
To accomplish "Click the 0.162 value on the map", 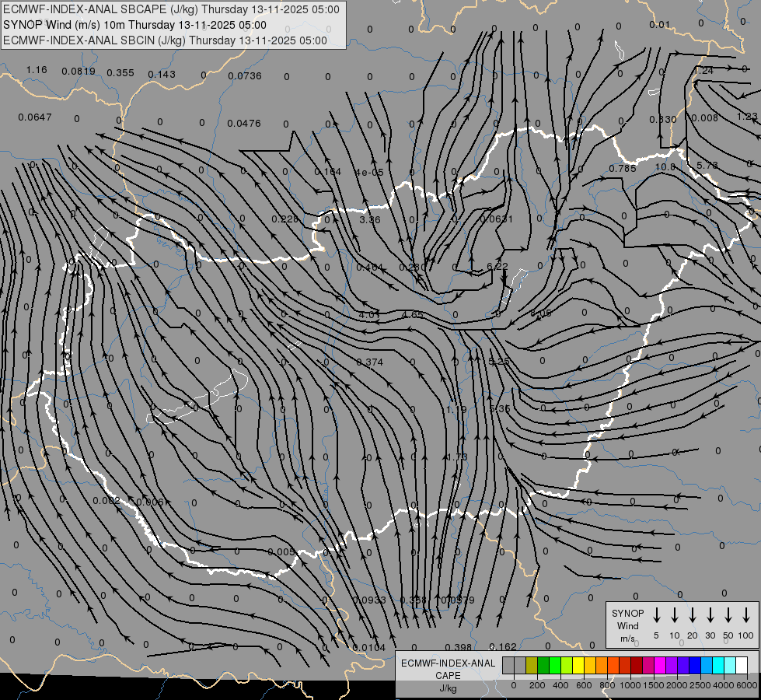I will point(503,646).
